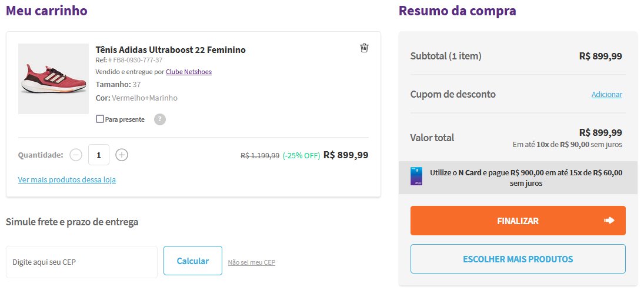644x290 pixels.
Task: Increase quantity with the plus button
Action: click(122, 155)
